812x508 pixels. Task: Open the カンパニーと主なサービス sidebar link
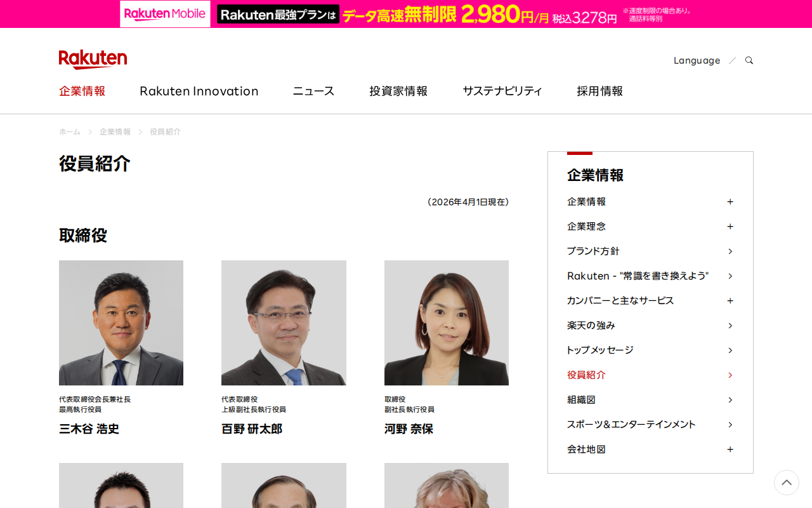coord(620,301)
